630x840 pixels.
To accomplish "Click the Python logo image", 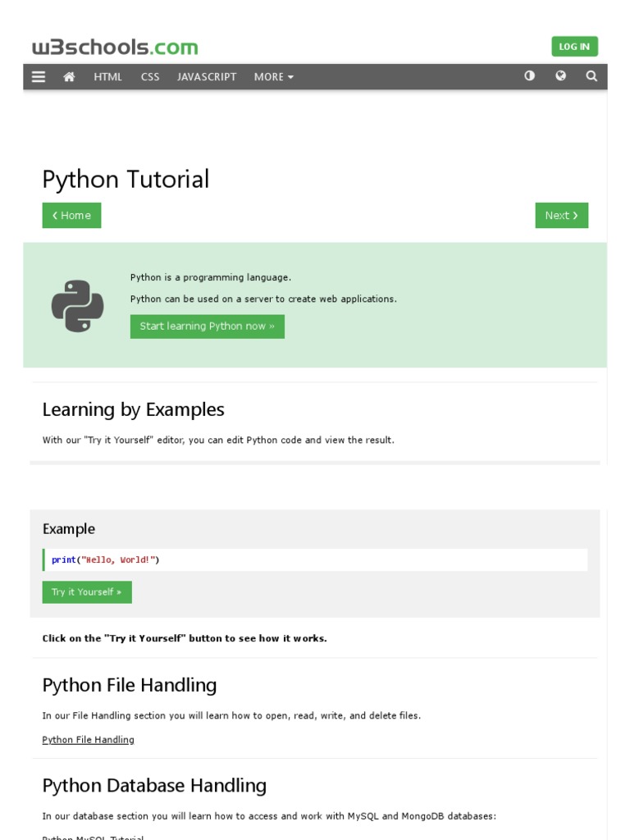I will point(77,306).
